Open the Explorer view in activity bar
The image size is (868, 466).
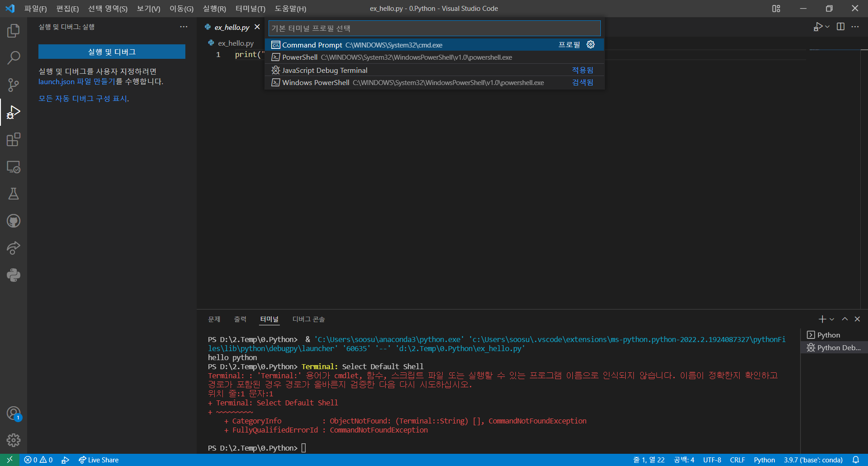(14, 31)
